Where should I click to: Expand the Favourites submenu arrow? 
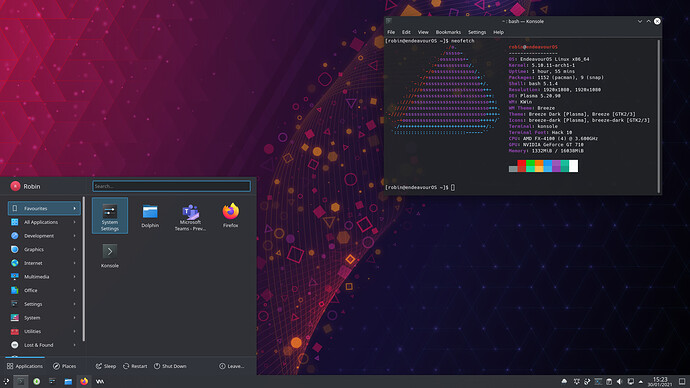74,208
